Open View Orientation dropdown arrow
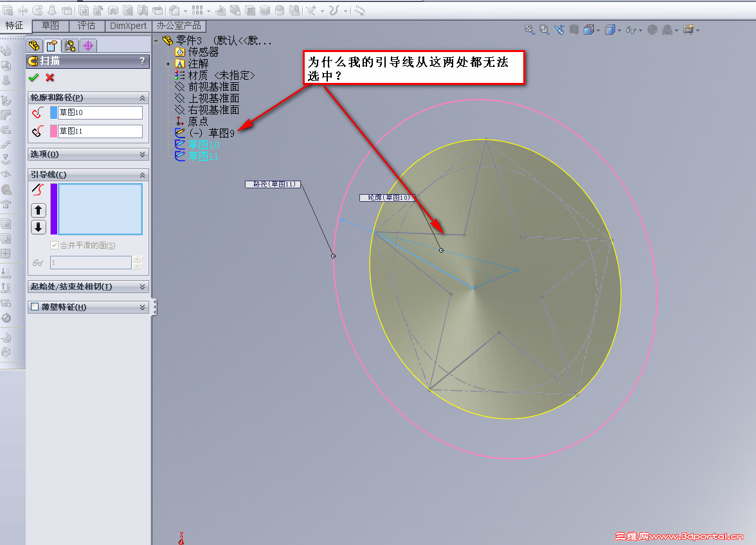 (x=598, y=31)
